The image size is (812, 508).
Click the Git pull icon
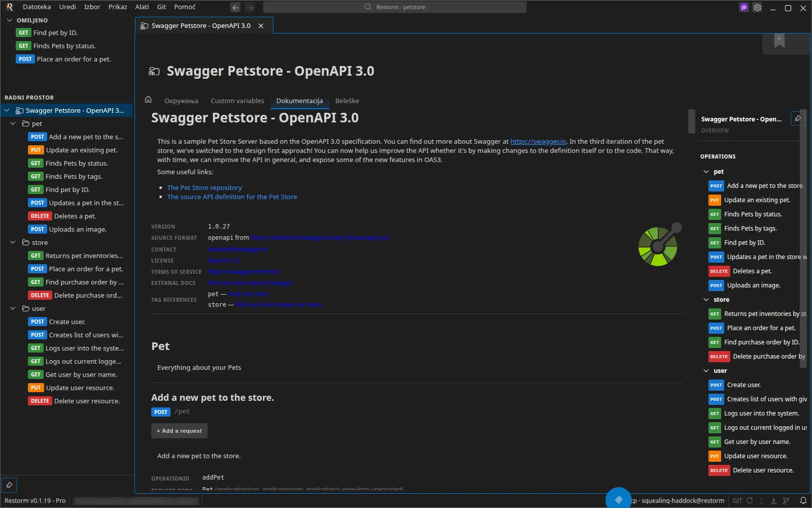click(x=774, y=500)
